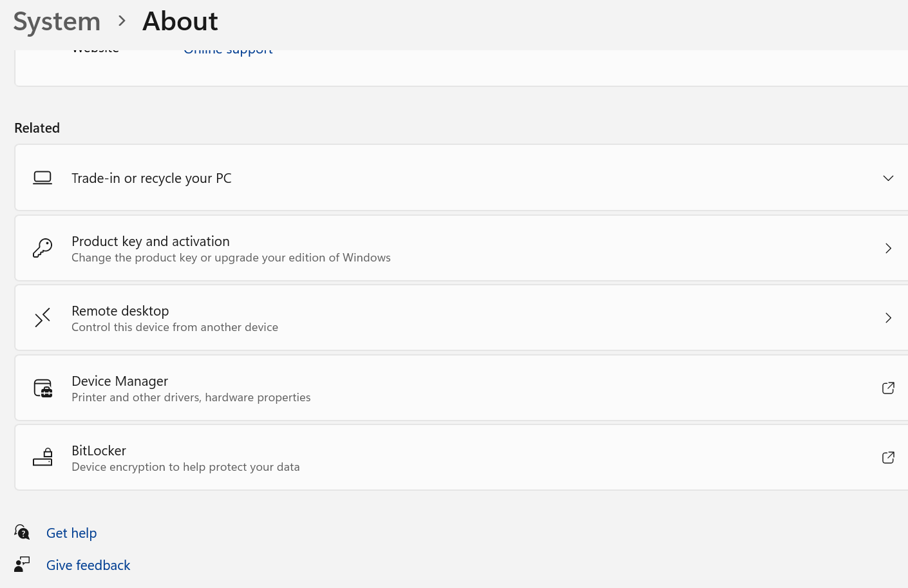Open the Get help link
The image size is (908, 588).
[x=71, y=533]
